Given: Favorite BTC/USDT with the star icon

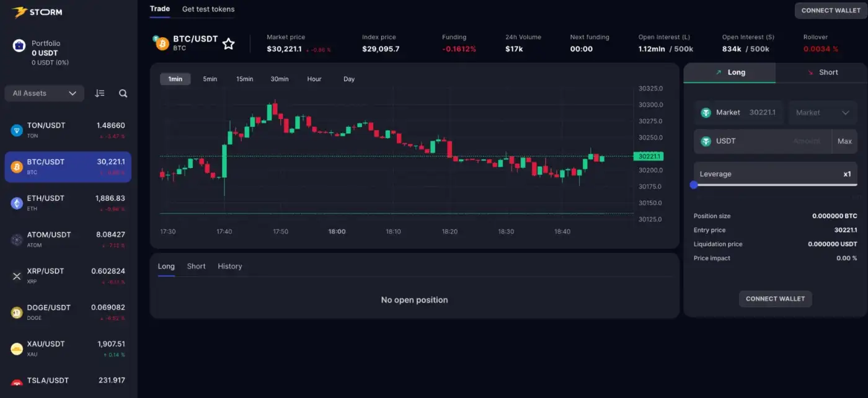Looking at the screenshot, I should 229,43.
